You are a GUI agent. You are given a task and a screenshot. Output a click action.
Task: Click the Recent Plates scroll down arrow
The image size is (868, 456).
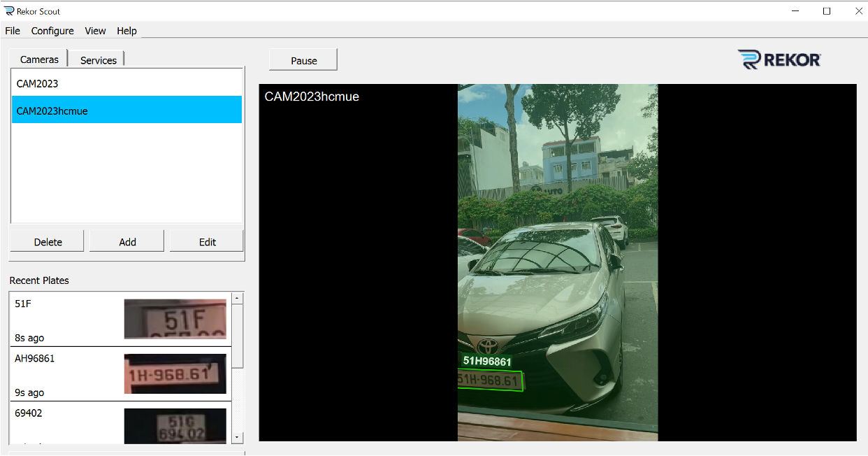click(238, 437)
